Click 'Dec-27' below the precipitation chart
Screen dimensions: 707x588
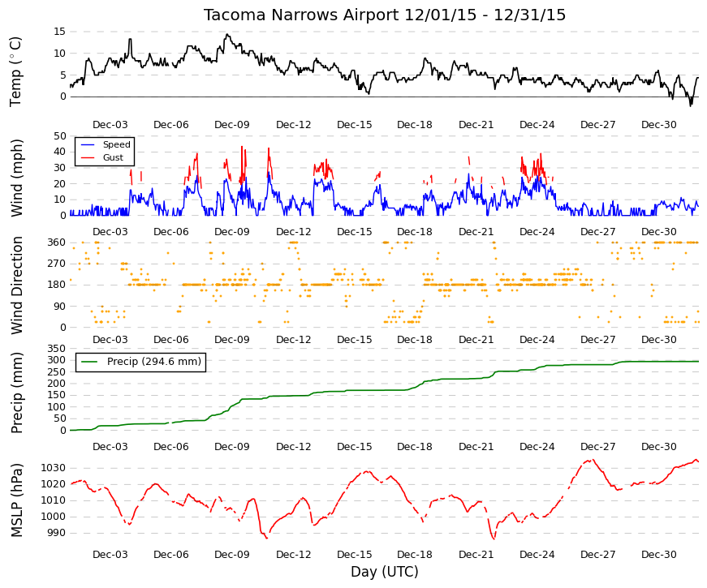[598, 447]
